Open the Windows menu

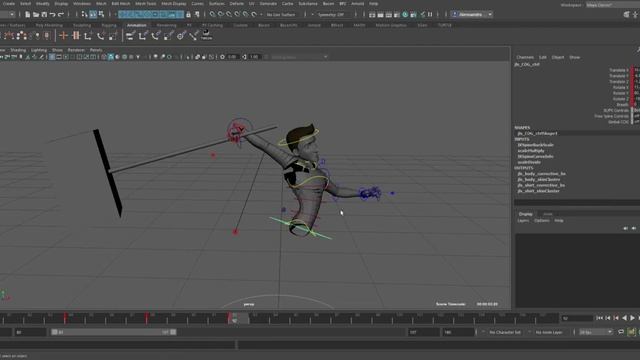click(82, 4)
